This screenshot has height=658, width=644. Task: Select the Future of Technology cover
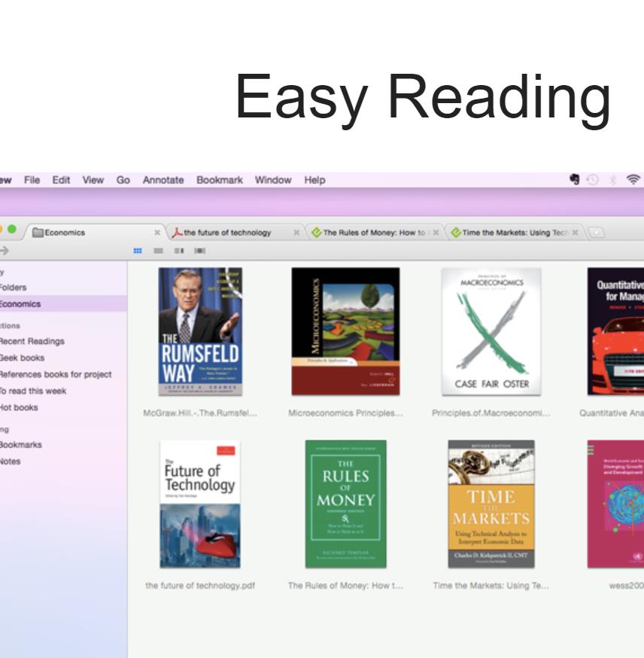pyautogui.click(x=200, y=504)
